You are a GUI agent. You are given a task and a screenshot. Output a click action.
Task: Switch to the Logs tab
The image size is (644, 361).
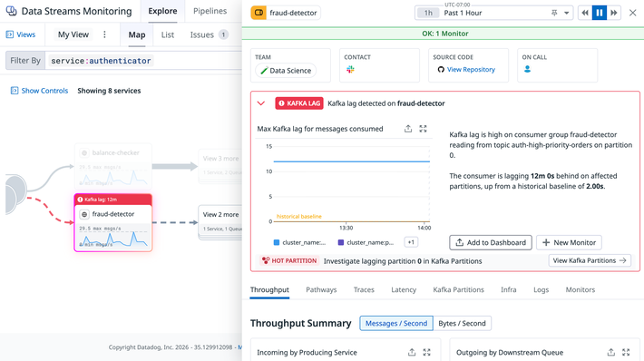(541, 289)
